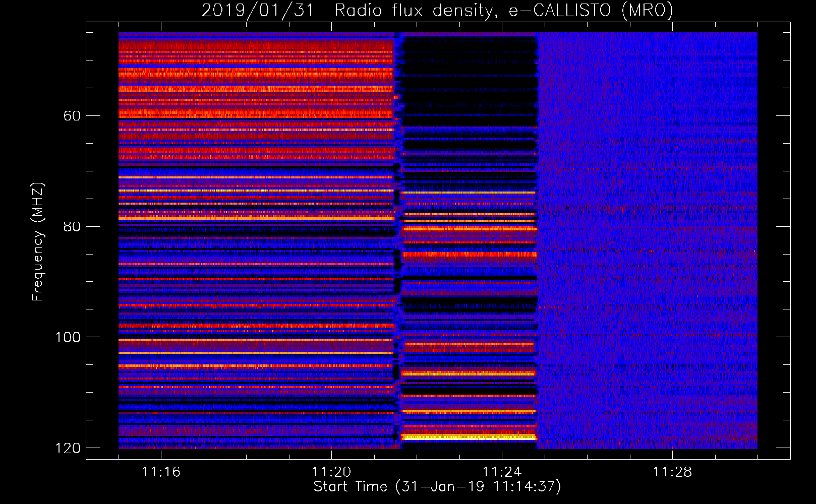Click the 11:20 time tick label
The width and height of the screenshot is (816, 504).
tap(331, 472)
